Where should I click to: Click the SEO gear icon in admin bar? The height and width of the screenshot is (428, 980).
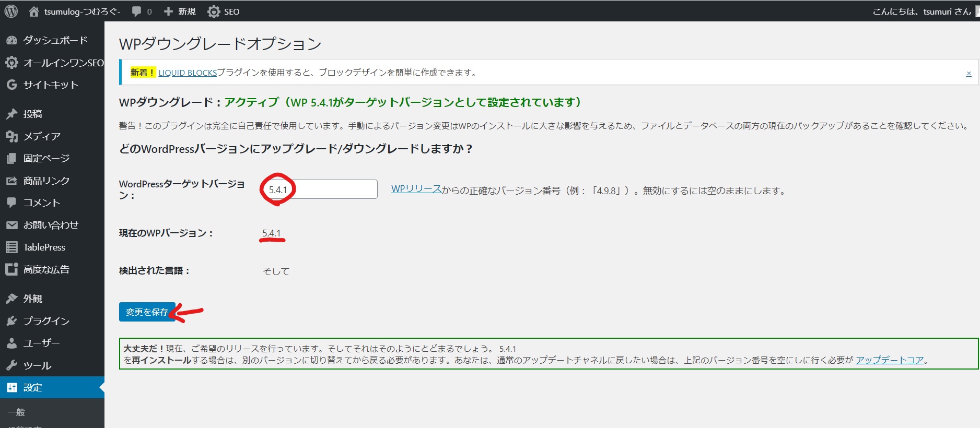[213, 11]
